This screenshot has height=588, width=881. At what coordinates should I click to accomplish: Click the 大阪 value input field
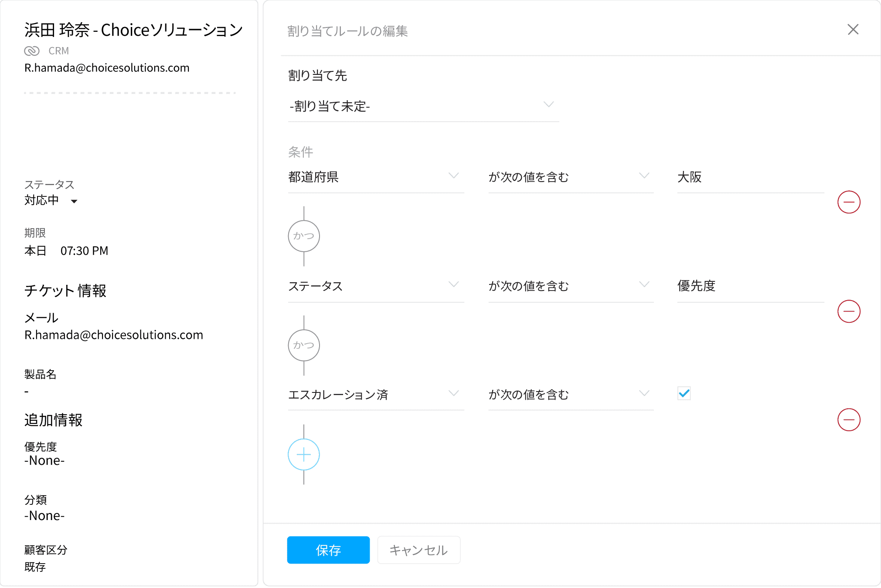point(750,177)
